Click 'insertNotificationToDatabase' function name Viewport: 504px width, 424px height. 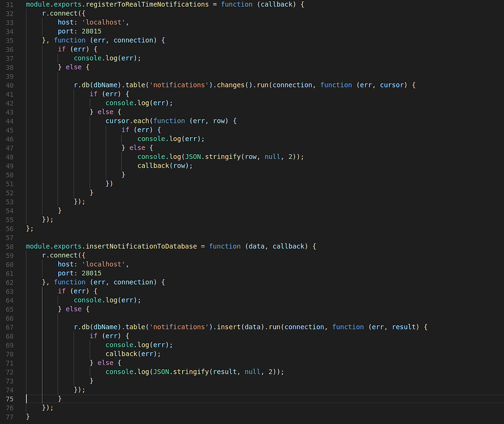141,246
